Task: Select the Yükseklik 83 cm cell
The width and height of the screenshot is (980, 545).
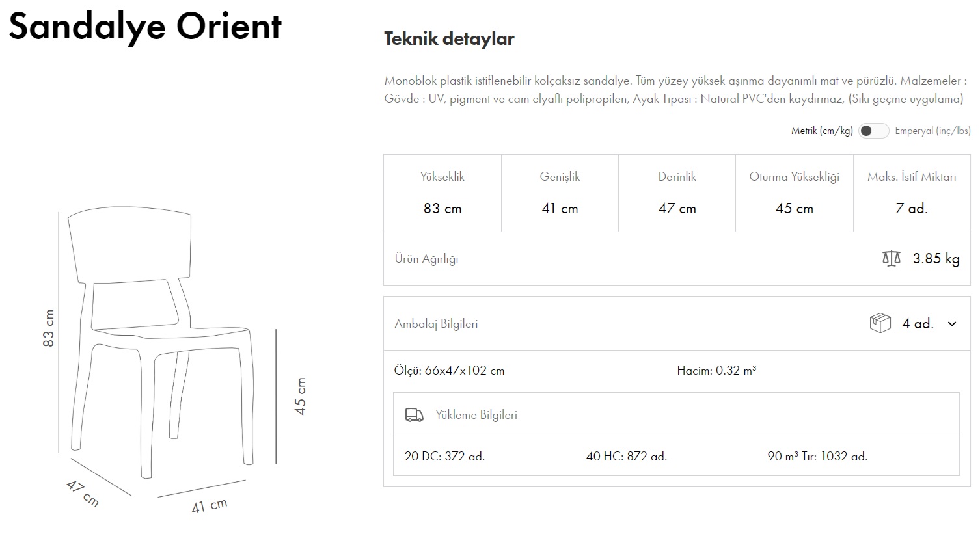Action: [x=442, y=193]
